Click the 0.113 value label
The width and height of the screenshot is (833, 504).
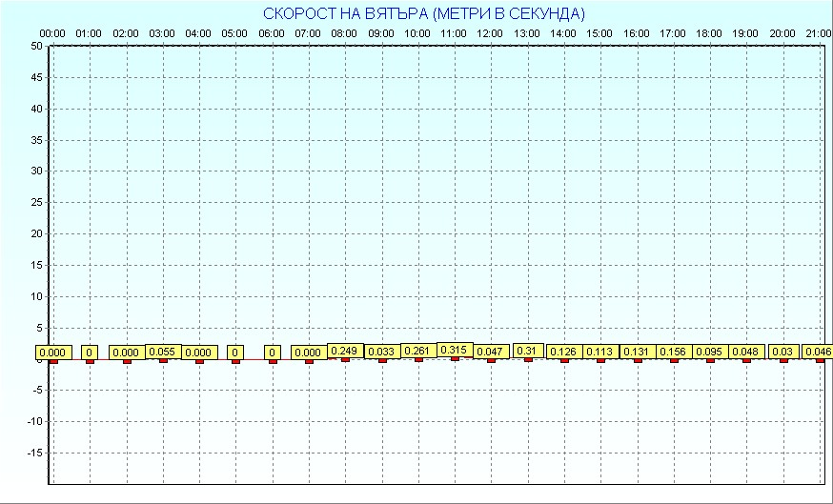pos(600,352)
